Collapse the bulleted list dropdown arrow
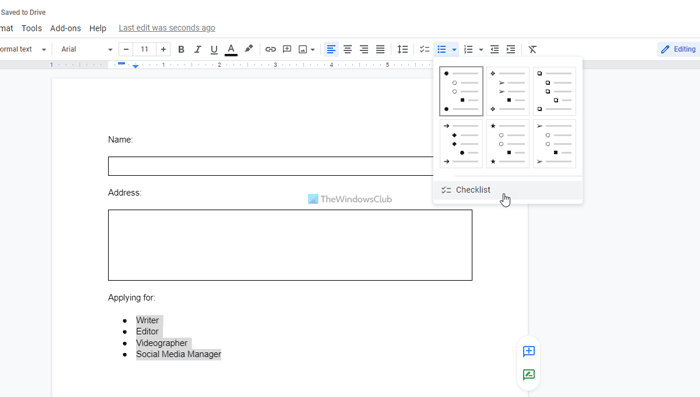The height and width of the screenshot is (397, 700). [454, 50]
